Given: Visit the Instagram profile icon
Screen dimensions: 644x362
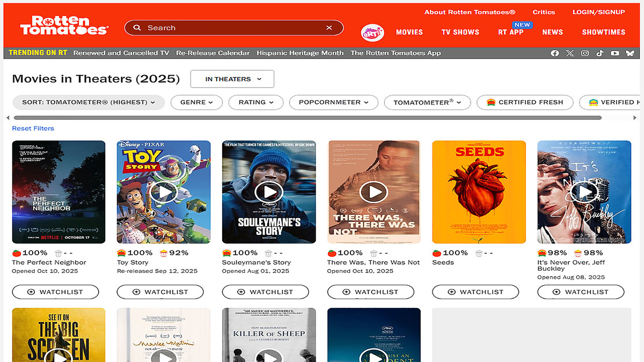Looking at the screenshot, I should click(x=585, y=53).
